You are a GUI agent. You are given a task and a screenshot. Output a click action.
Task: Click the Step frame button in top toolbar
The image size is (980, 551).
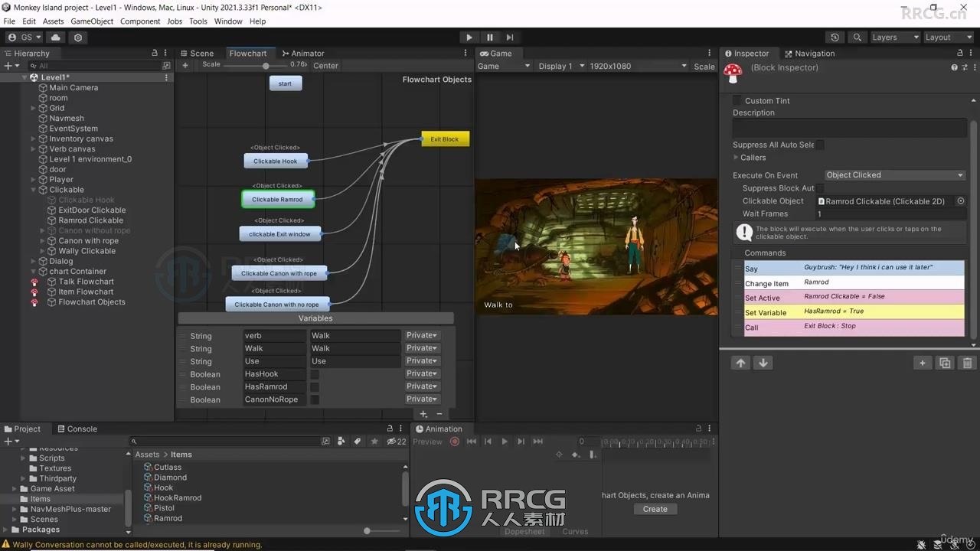tap(510, 37)
